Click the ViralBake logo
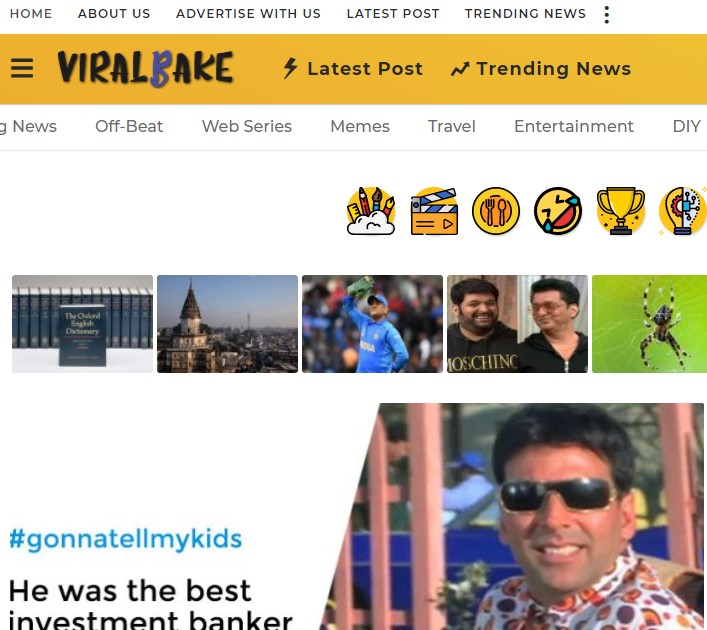 point(145,68)
